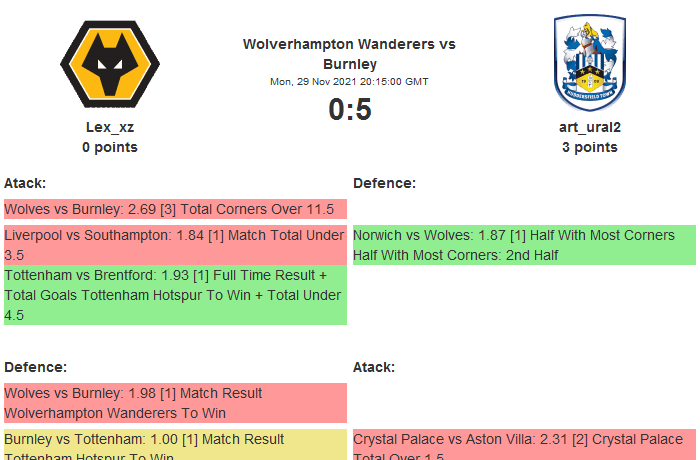Select the Norwich vs Wolves corners bet
The width and height of the screenshot is (700, 460).
pos(524,245)
